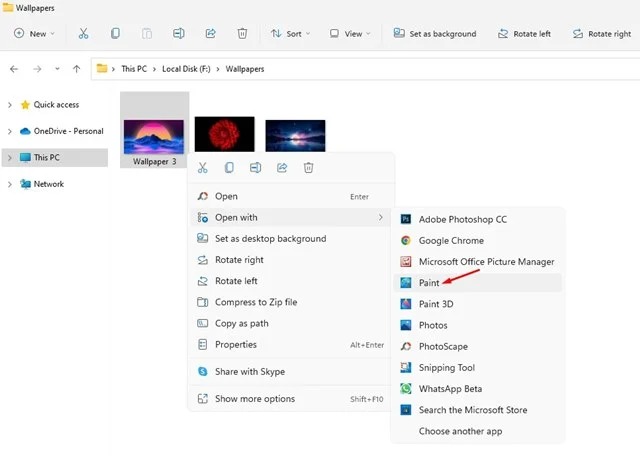Click the Share icon in the top toolbar
This screenshot has height=456, width=640.
click(210, 33)
